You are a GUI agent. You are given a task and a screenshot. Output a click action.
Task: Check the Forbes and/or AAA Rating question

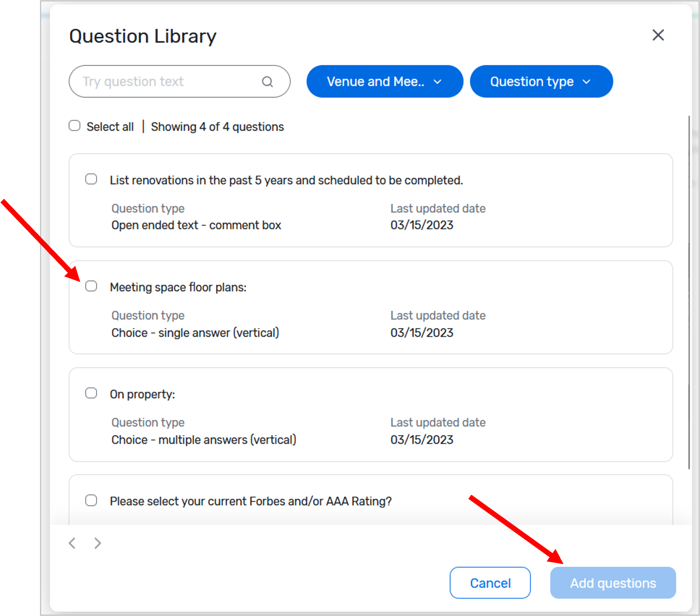click(x=91, y=500)
